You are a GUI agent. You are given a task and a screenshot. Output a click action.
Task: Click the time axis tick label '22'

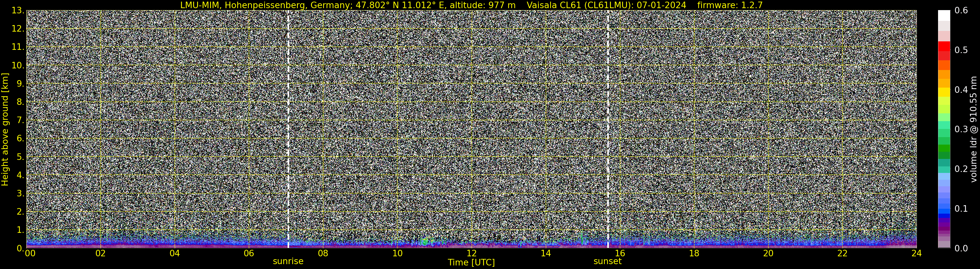click(x=842, y=253)
